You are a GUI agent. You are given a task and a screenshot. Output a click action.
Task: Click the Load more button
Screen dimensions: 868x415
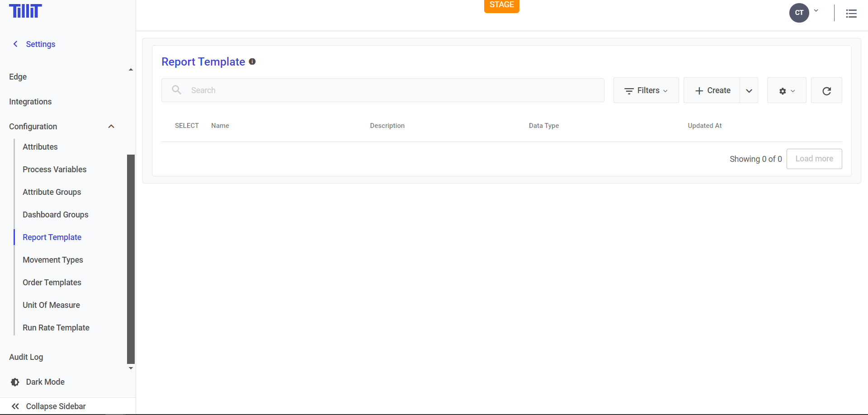(814, 159)
